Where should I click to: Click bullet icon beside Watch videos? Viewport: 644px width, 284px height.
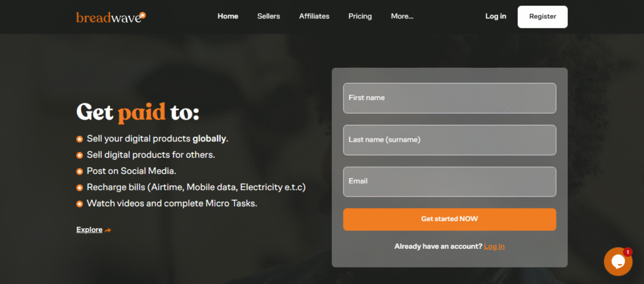point(80,204)
